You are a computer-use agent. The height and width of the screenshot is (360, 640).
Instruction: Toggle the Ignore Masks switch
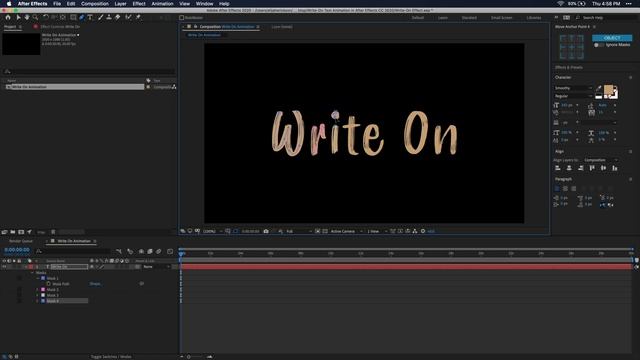point(598,45)
